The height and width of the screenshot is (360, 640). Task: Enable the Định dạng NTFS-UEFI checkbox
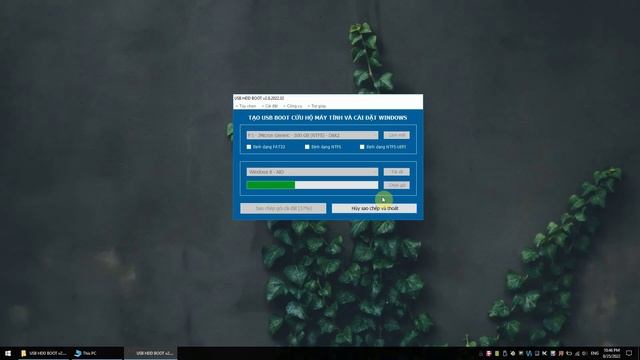point(362,147)
